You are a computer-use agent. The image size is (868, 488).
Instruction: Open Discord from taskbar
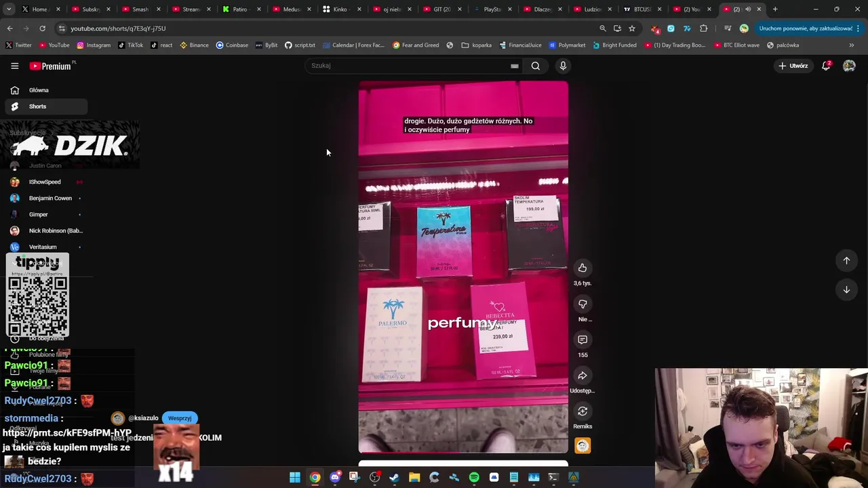(x=335, y=477)
